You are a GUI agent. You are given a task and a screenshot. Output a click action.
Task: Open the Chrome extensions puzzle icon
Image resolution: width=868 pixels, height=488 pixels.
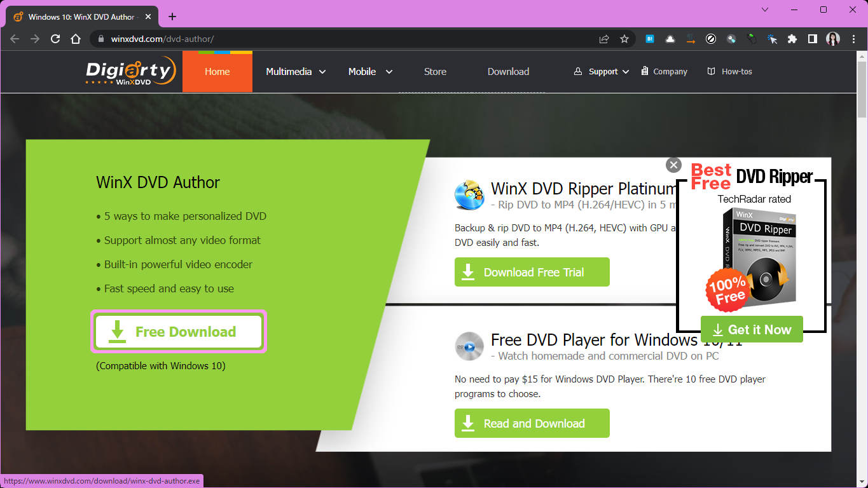pyautogui.click(x=792, y=39)
